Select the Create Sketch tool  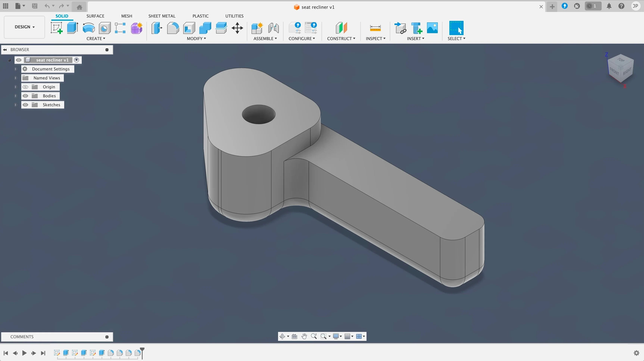(x=57, y=28)
